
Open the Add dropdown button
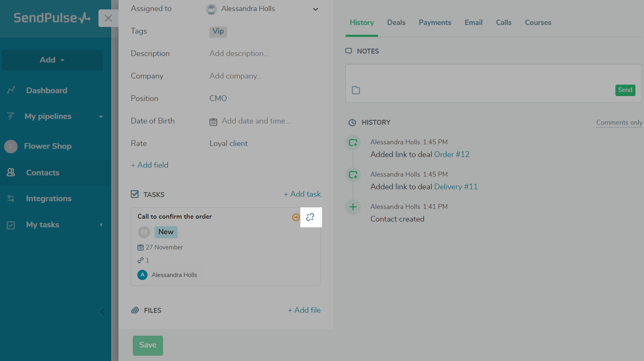[x=52, y=60]
